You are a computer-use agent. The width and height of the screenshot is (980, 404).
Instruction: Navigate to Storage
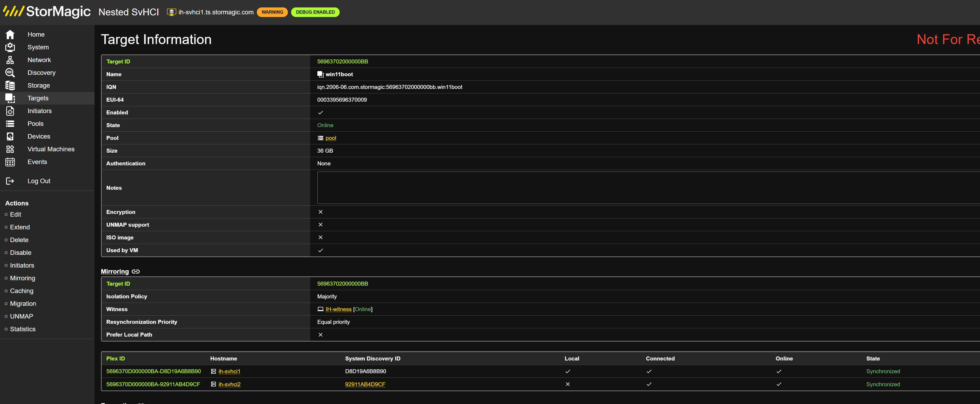[x=39, y=85]
